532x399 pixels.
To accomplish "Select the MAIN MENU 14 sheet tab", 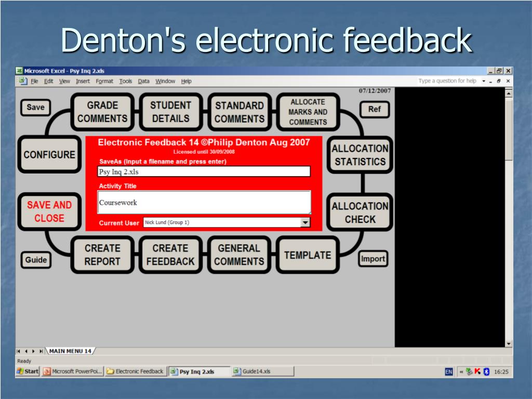I will (x=70, y=351).
